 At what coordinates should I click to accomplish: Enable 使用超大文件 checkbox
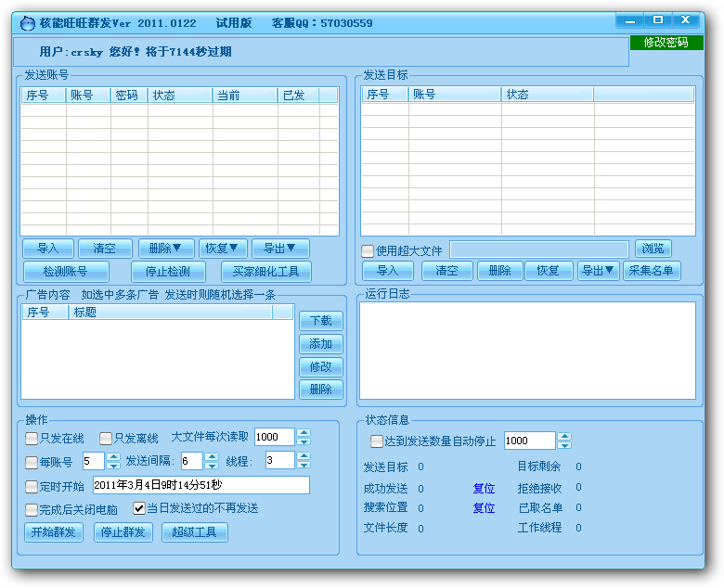click(x=368, y=251)
